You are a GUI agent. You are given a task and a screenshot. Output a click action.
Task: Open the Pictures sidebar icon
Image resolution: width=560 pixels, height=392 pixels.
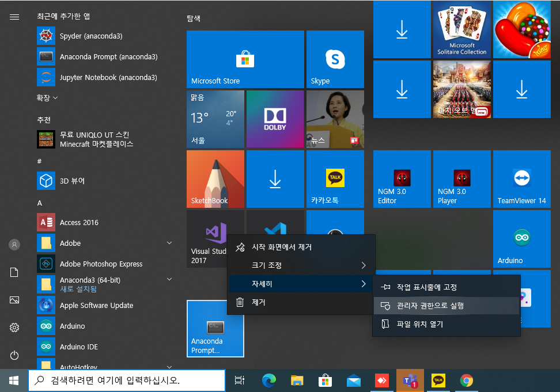[14, 300]
